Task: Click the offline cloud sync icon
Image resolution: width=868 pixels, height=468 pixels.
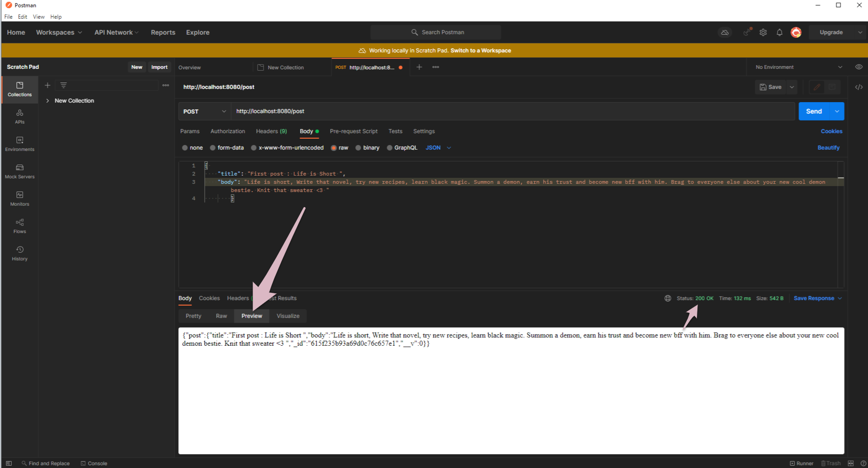Action: (725, 32)
